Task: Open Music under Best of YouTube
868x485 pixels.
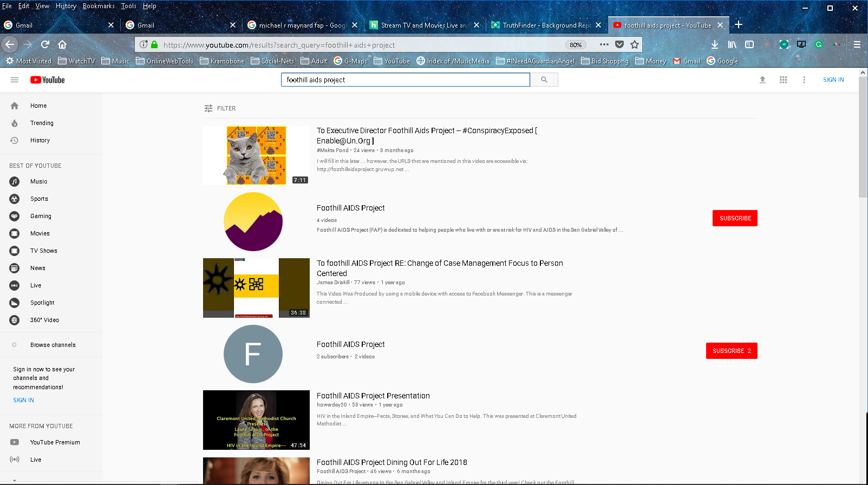Action: tap(38, 181)
